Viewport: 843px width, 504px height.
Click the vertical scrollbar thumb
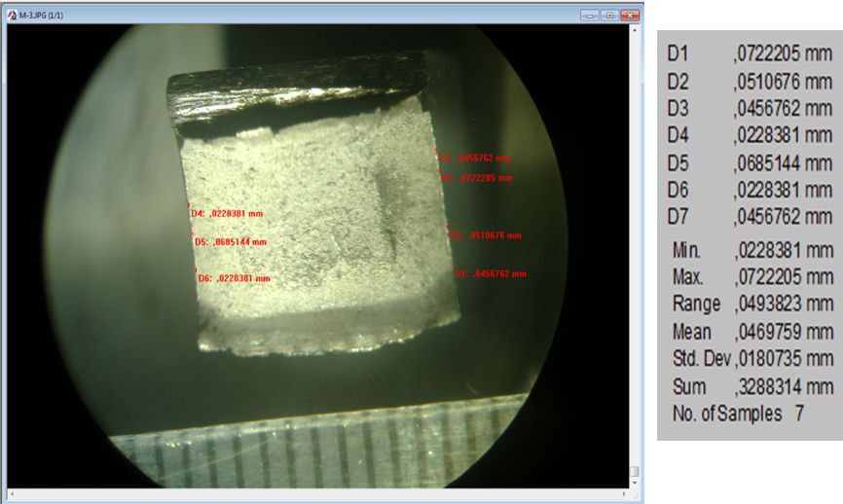[635, 472]
